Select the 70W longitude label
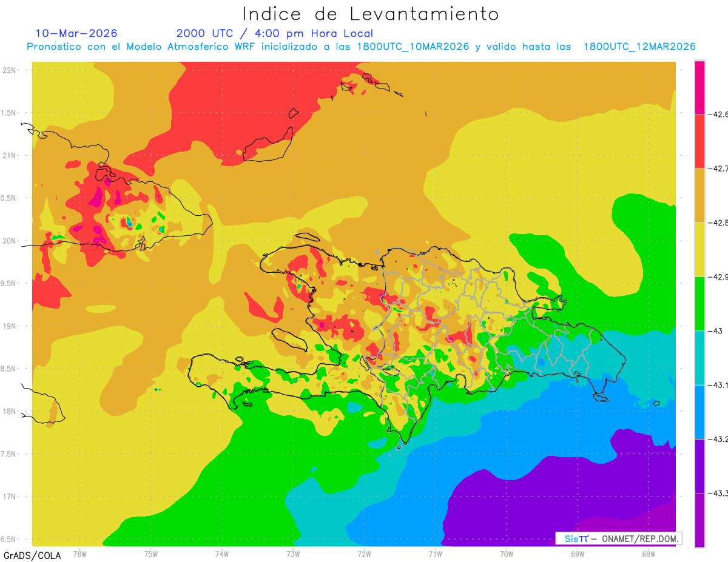 click(507, 554)
